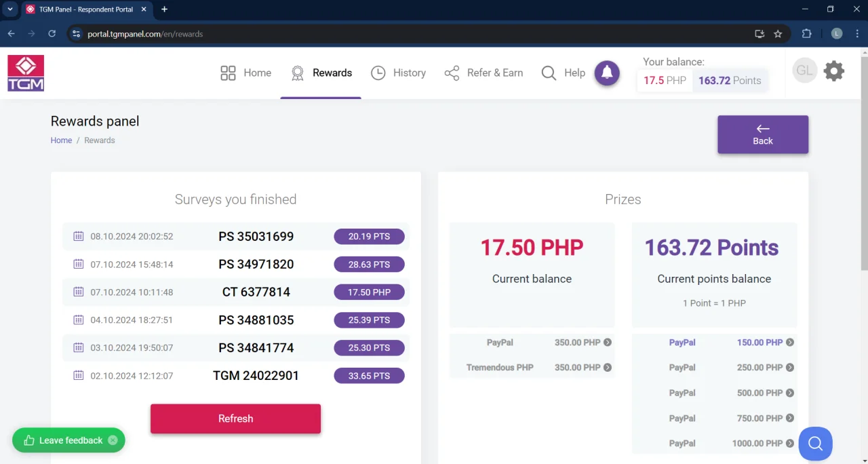
Task: Open Chrome profile L avatar
Action: tap(837, 34)
